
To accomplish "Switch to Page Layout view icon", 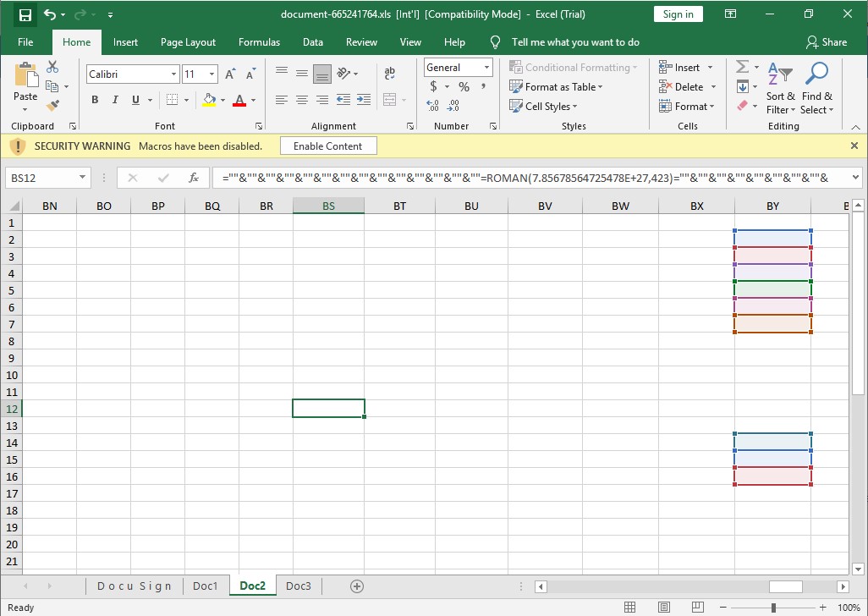I will tap(663, 608).
